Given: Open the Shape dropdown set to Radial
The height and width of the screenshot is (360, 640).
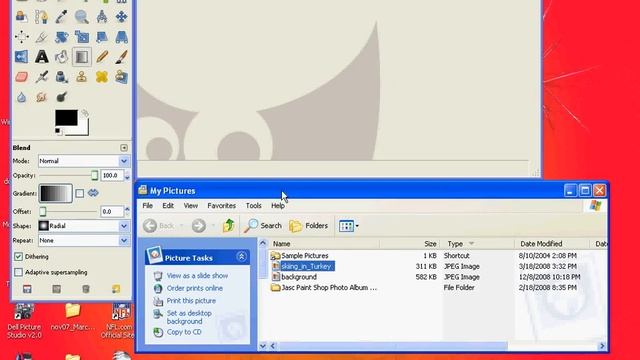Looking at the screenshot, I should (84, 226).
